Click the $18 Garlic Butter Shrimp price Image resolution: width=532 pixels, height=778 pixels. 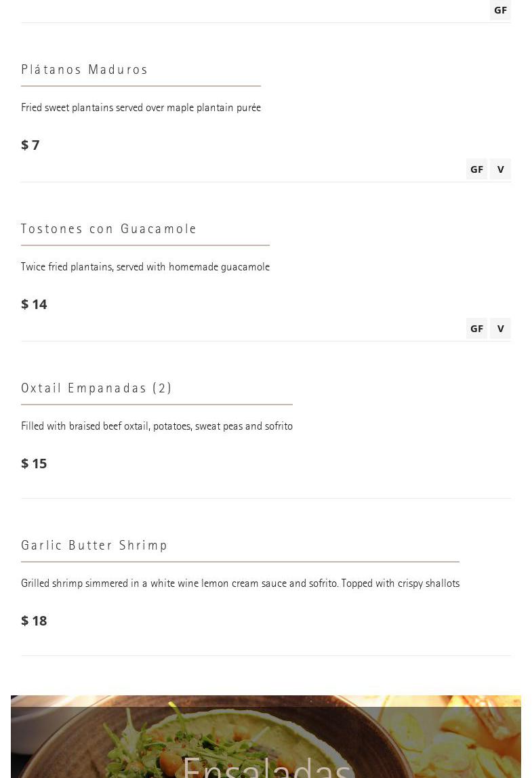[x=34, y=621]
